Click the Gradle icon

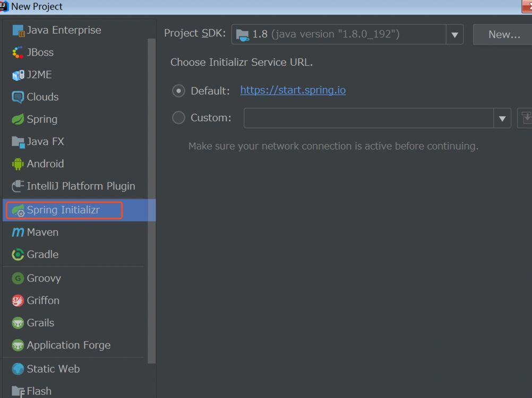click(x=18, y=255)
